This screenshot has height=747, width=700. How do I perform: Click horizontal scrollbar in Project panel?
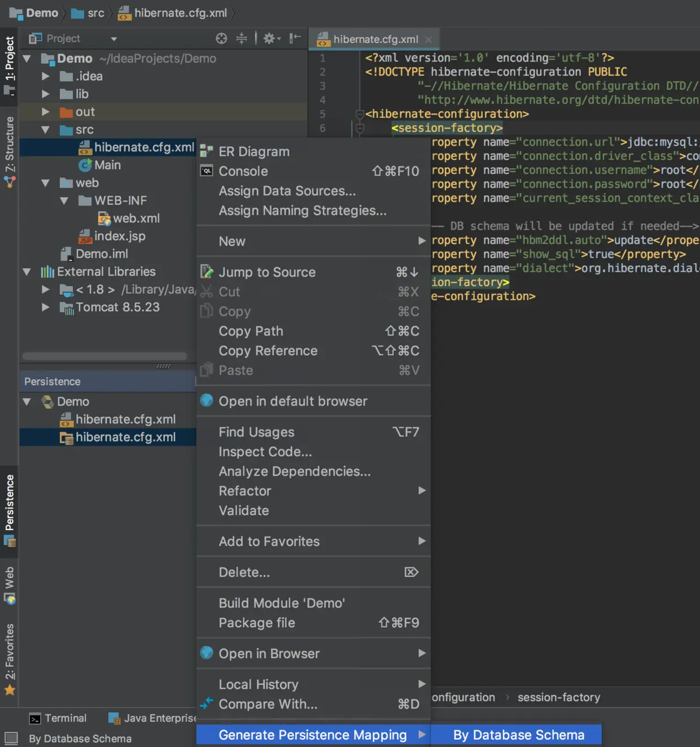pyautogui.click(x=104, y=356)
